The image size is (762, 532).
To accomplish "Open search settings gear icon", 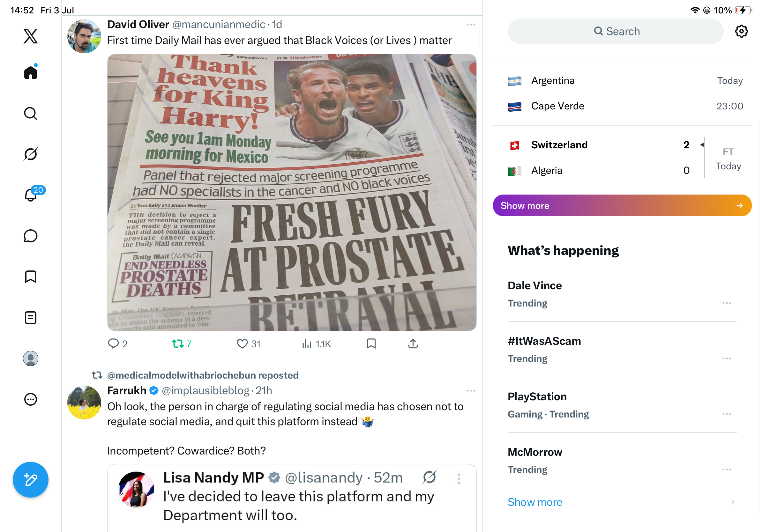I will 741,32.
